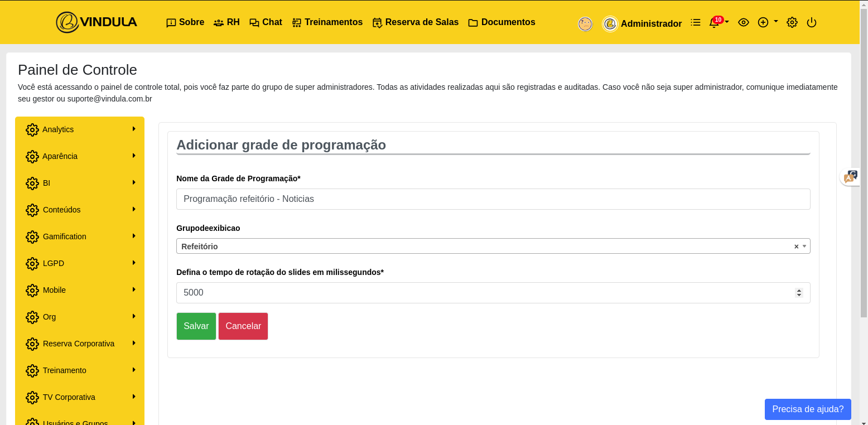
Task: Increase rotation time with stepper up arrow
Action: point(799,290)
